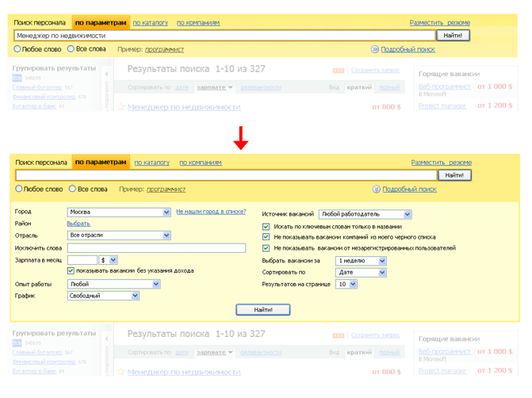532x398 pixels.
Task: Sort by зарплате in lower results header
Action: (214, 353)
